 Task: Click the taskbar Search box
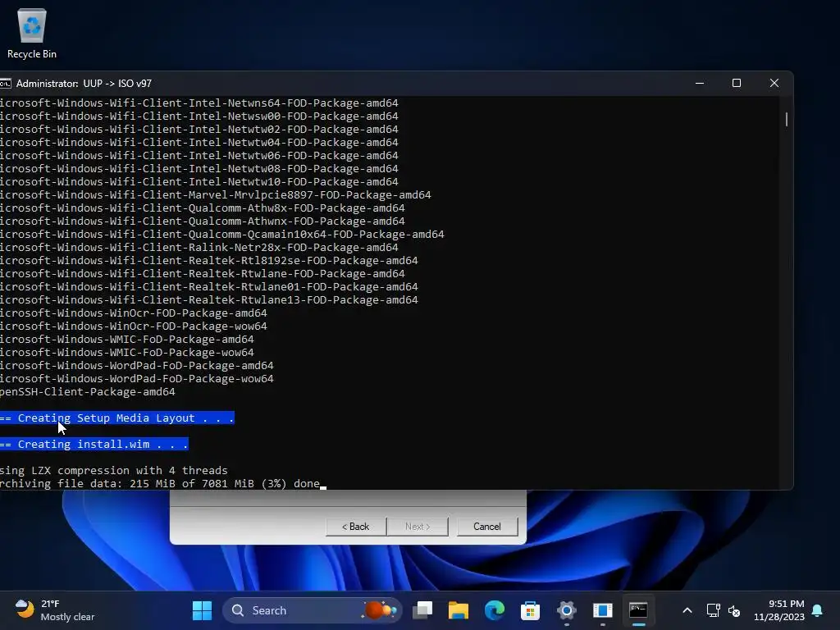coord(312,610)
